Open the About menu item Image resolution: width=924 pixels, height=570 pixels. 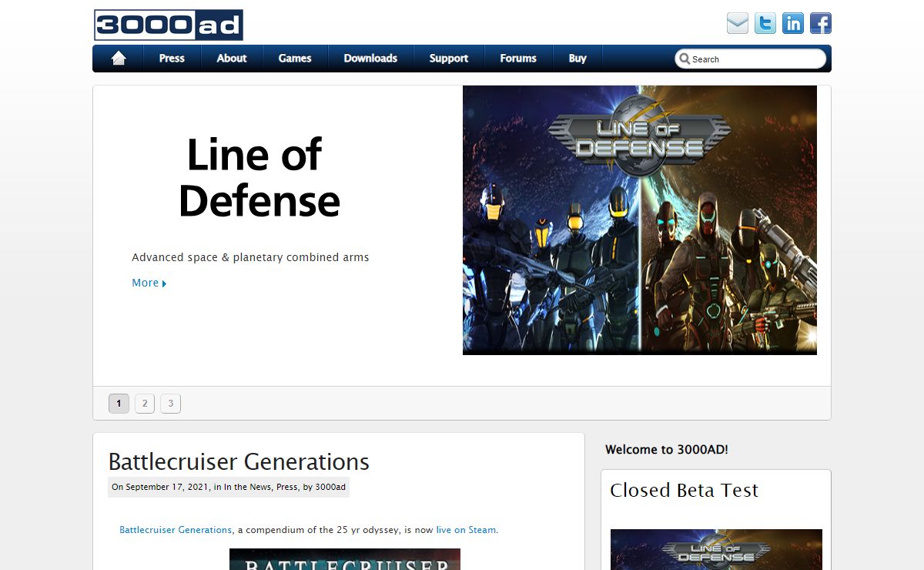232,59
